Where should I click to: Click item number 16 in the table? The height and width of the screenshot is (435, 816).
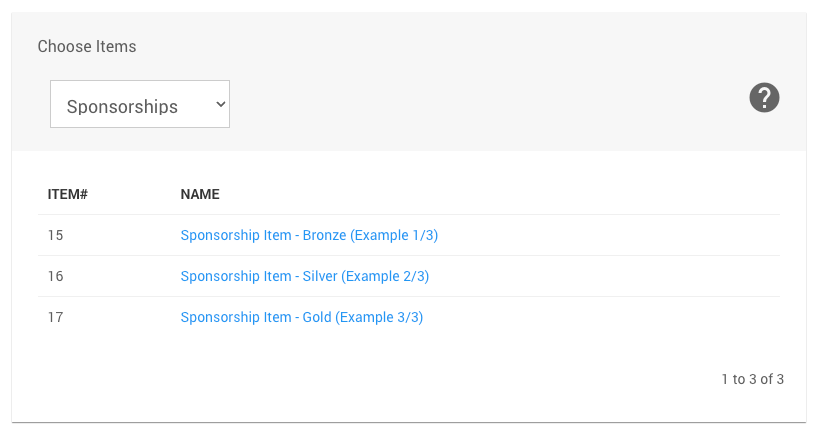(56, 277)
